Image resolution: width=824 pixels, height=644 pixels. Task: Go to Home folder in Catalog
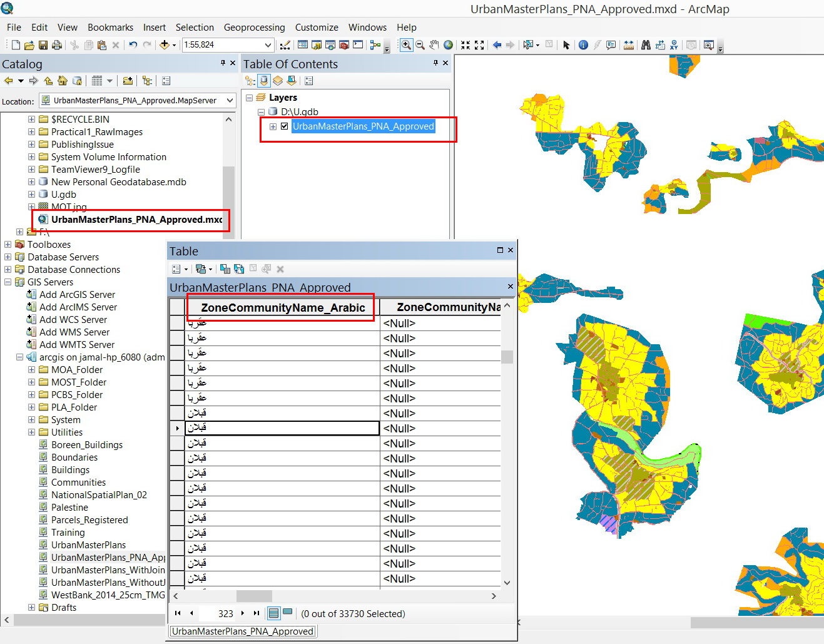click(x=63, y=81)
